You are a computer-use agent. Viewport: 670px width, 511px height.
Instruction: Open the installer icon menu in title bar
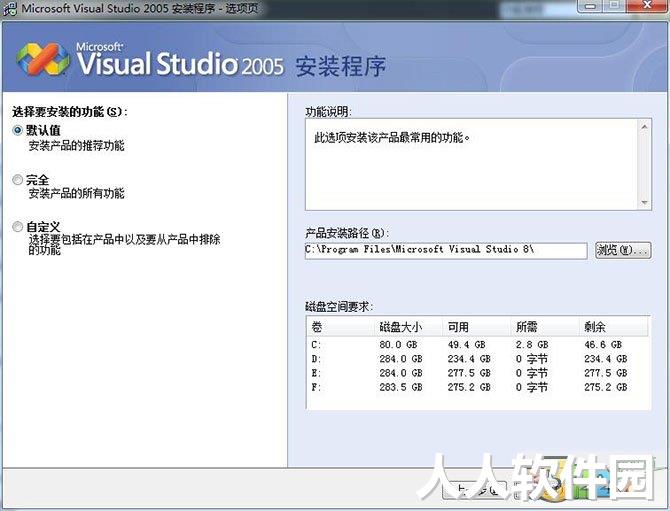[10, 9]
